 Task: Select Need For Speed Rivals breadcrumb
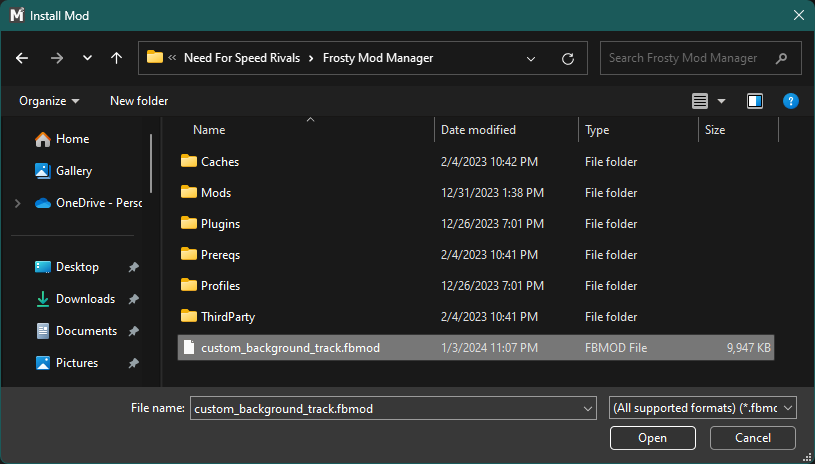pyautogui.click(x=242, y=58)
